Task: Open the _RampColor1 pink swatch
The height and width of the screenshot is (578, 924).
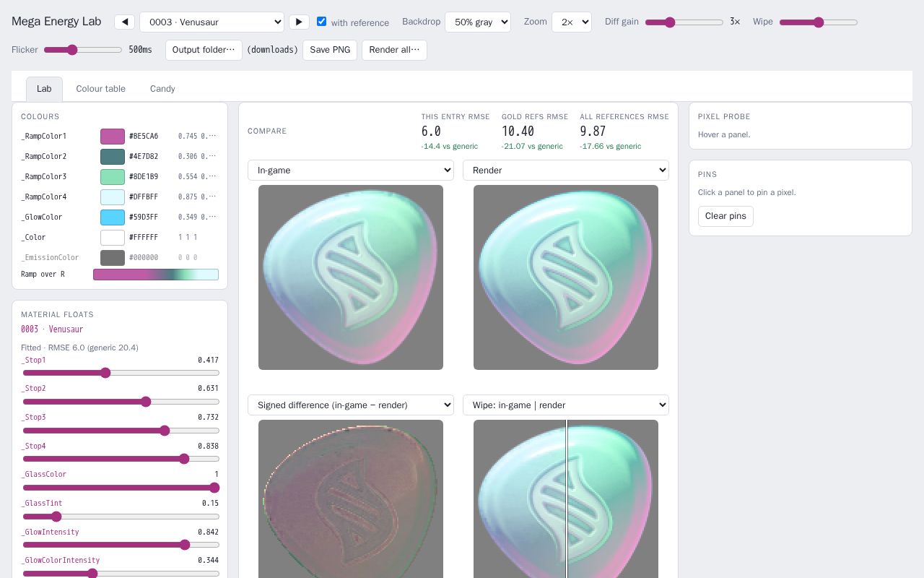Action: tap(113, 137)
